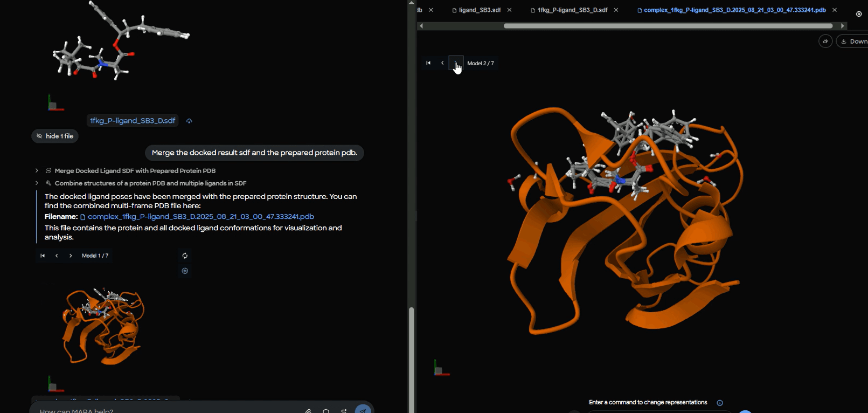This screenshot has height=413, width=868.
Task: Click the Download button
Action: (x=853, y=42)
